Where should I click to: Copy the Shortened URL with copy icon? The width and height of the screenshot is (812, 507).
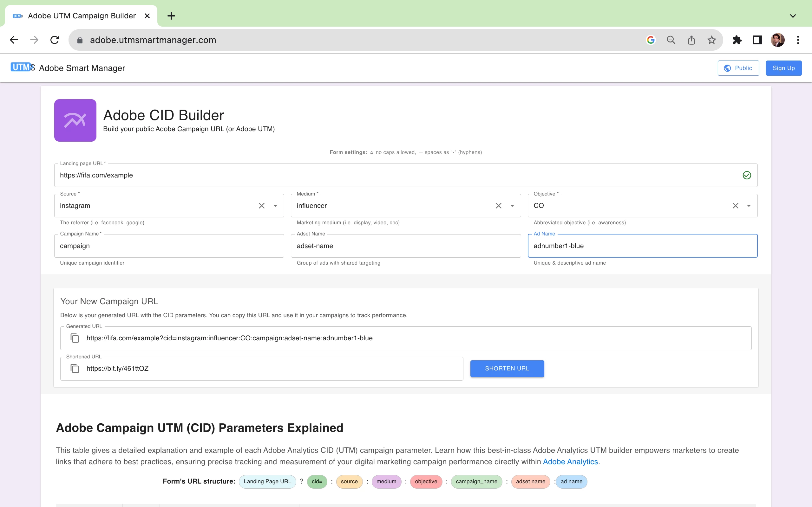click(75, 369)
